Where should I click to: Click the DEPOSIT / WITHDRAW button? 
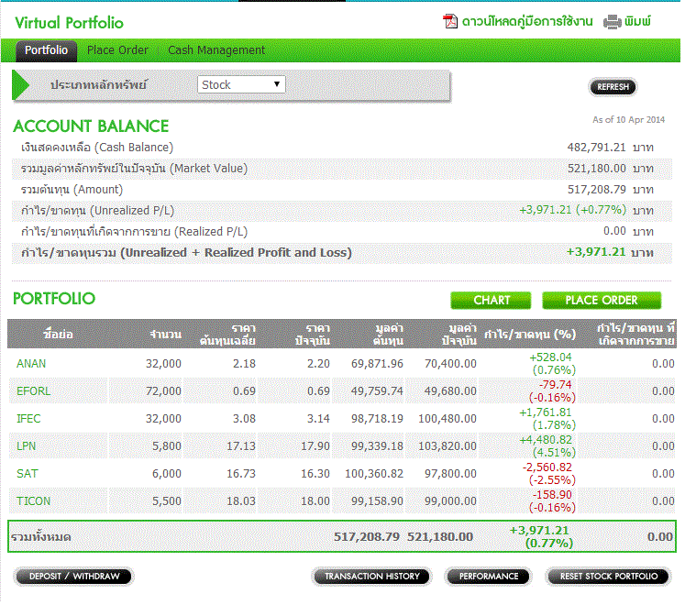[74, 576]
